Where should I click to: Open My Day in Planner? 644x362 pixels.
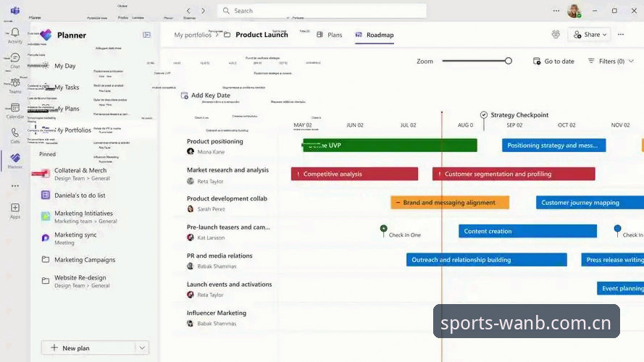pyautogui.click(x=65, y=66)
